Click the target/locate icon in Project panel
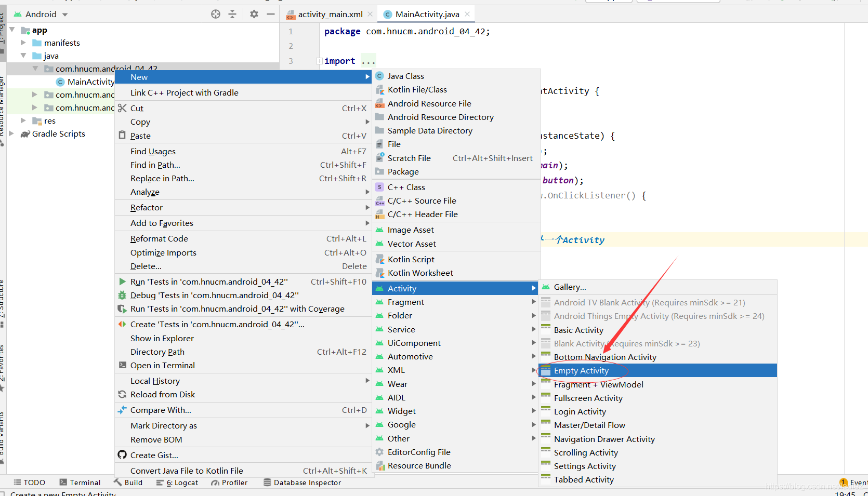This screenshot has height=496, width=868. click(x=216, y=14)
